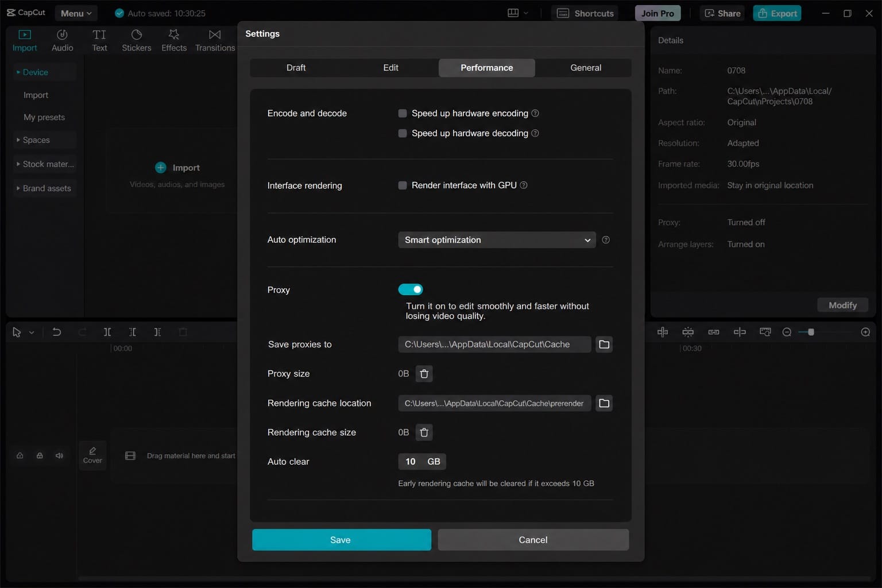Switch to the Edit settings tab
Viewport: 882px width, 588px height.
pyautogui.click(x=390, y=68)
